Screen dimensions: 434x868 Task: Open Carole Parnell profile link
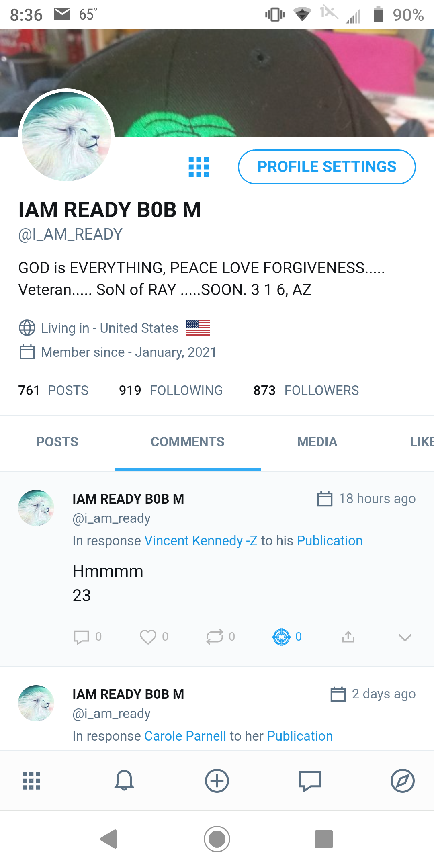(x=185, y=736)
